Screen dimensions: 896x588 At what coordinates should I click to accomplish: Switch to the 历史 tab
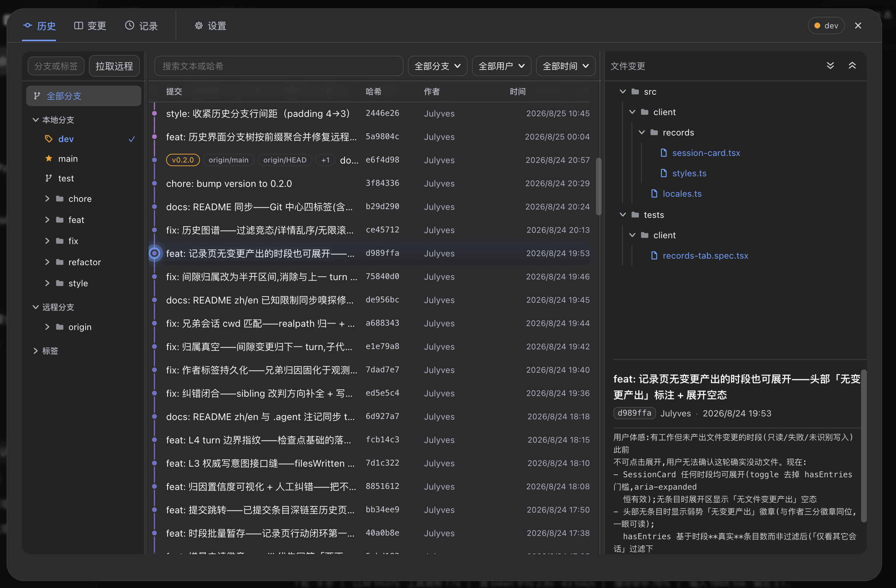coord(39,26)
